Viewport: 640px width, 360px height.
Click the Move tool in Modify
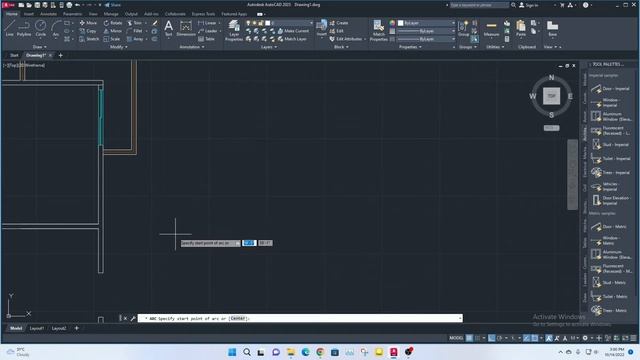[x=88, y=23]
